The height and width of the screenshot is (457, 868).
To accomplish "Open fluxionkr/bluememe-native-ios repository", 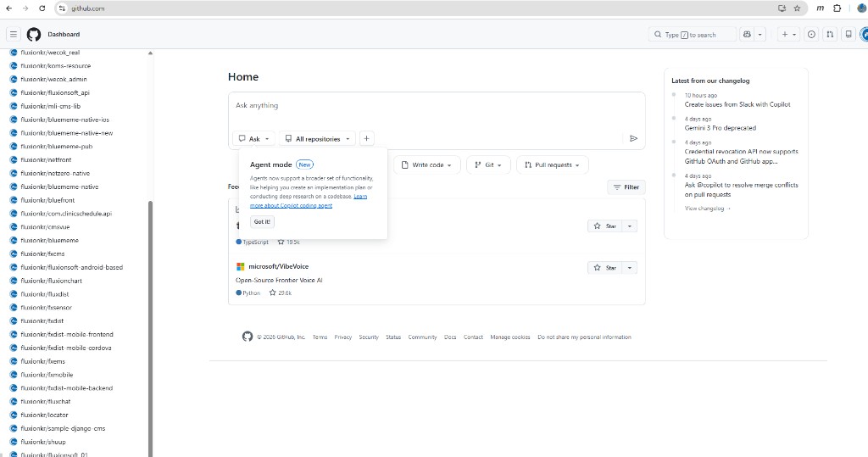I will point(64,120).
